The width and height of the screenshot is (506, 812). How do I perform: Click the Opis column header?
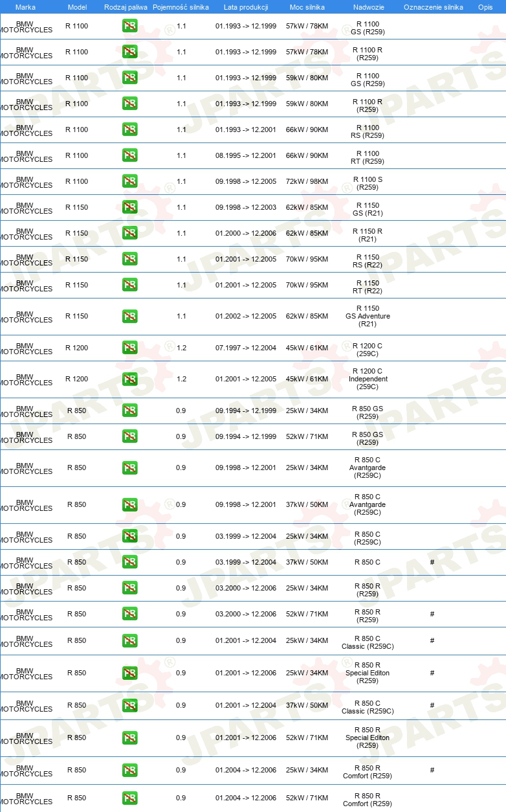point(485,7)
